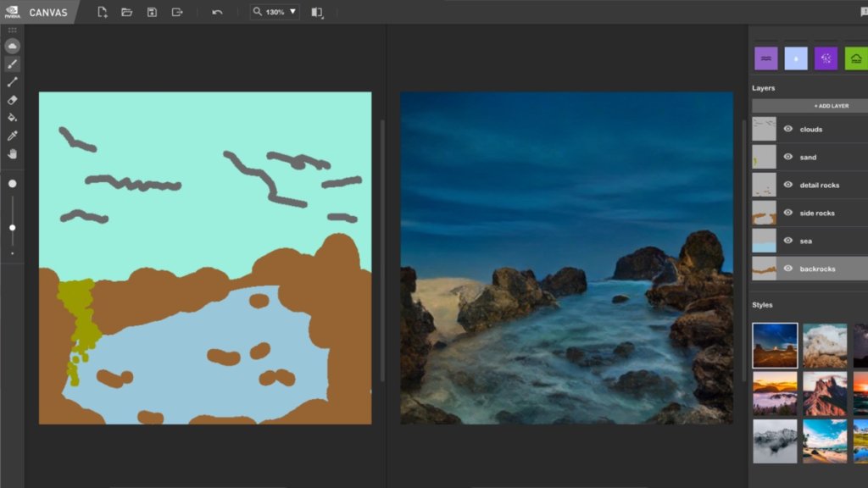868x488 pixels.
Task: Apply the cloudy rock formation style
Action: pos(825,346)
